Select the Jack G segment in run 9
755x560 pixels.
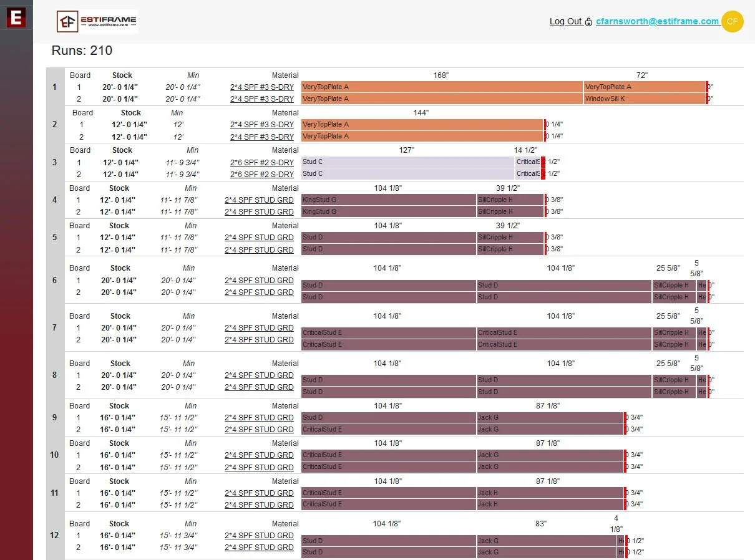coord(549,417)
